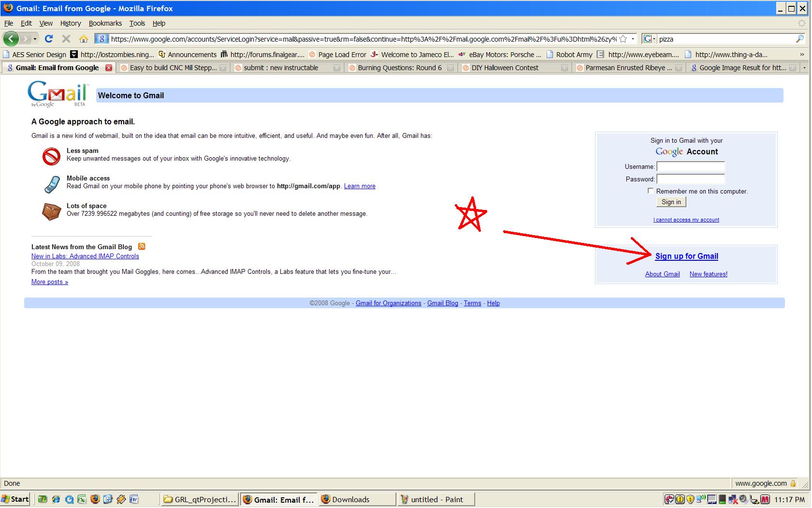Click the stop loading X icon

pos(66,39)
